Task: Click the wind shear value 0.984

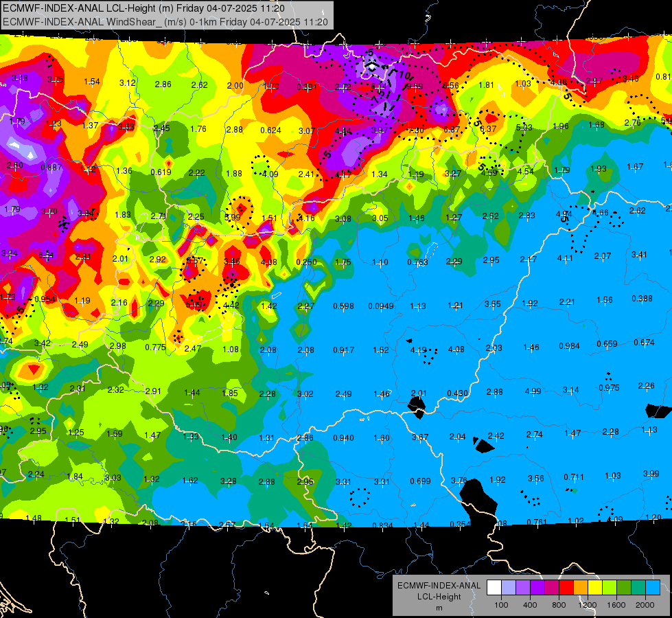Action: pyautogui.click(x=569, y=346)
